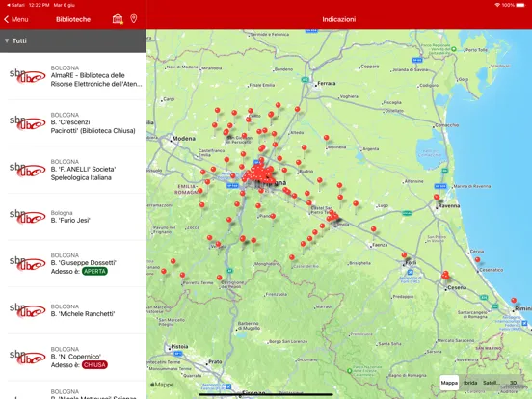Tap the red pin near Molinella
The height and width of the screenshot is (399, 532).
pyautogui.click(x=326, y=138)
